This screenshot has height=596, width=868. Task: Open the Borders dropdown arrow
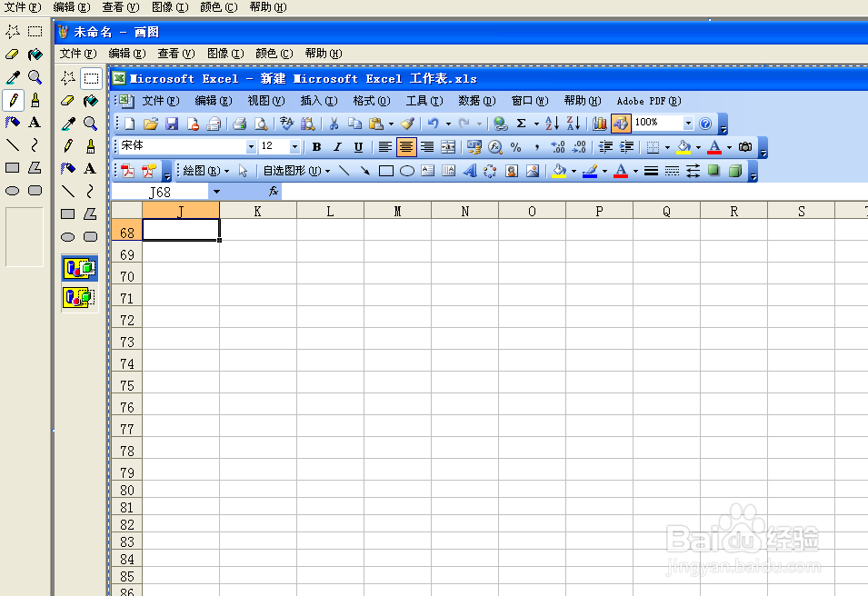pyautogui.click(x=667, y=147)
